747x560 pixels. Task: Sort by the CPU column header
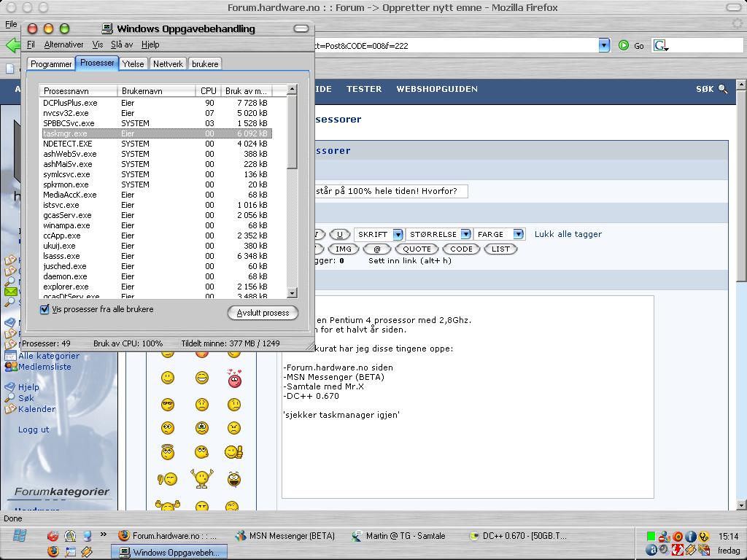[x=208, y=91]
